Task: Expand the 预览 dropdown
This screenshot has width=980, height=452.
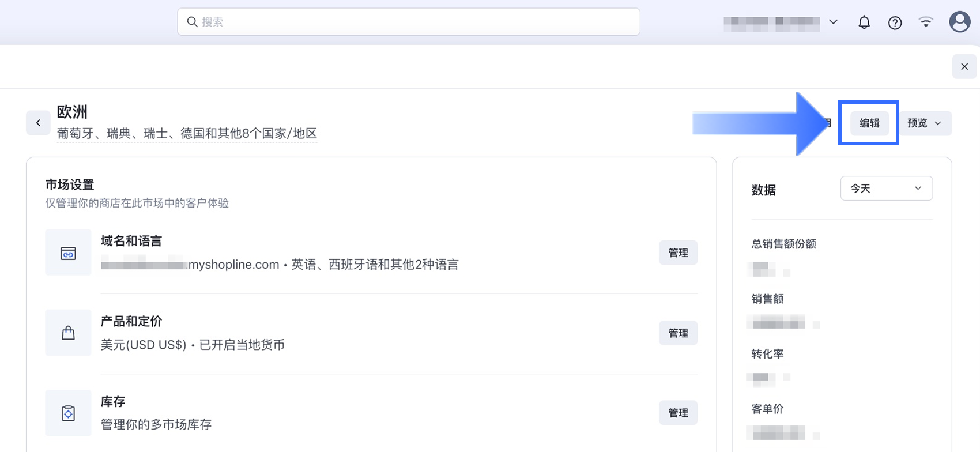Action: 925,123
